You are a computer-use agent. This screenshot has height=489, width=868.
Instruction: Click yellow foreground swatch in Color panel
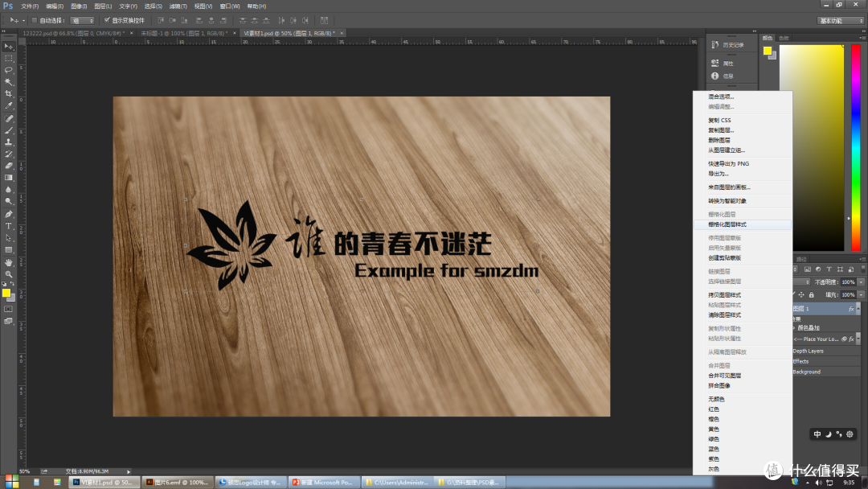768,51
